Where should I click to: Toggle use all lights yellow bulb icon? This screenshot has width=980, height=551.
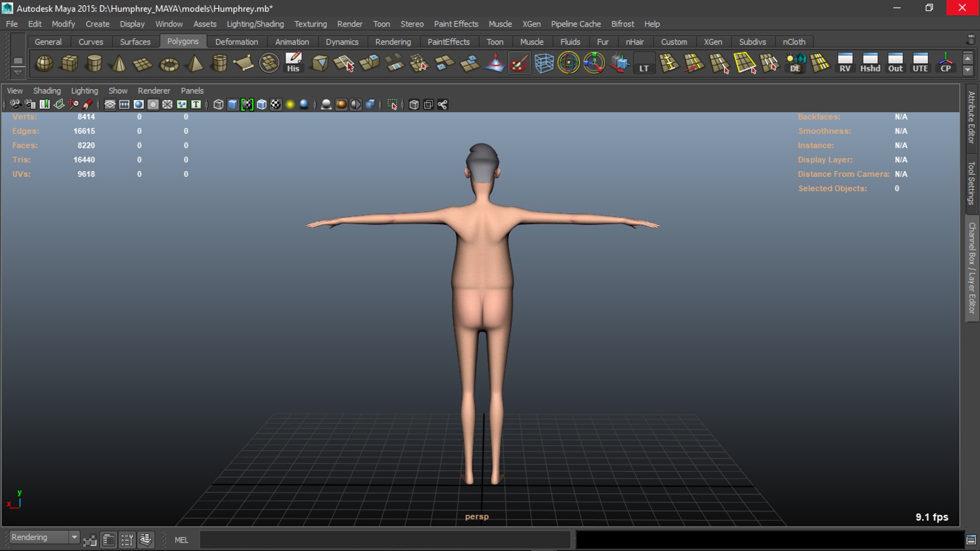tap(290, 105)
